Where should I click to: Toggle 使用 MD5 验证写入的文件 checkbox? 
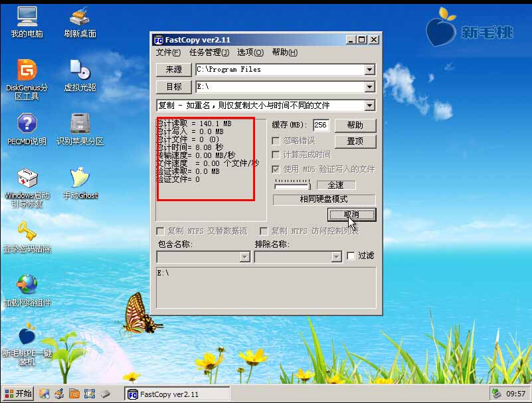(276, 169)
